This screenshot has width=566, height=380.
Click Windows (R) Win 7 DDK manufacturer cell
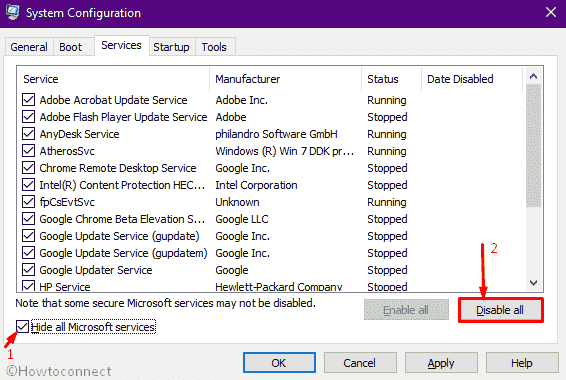(284, 151)
